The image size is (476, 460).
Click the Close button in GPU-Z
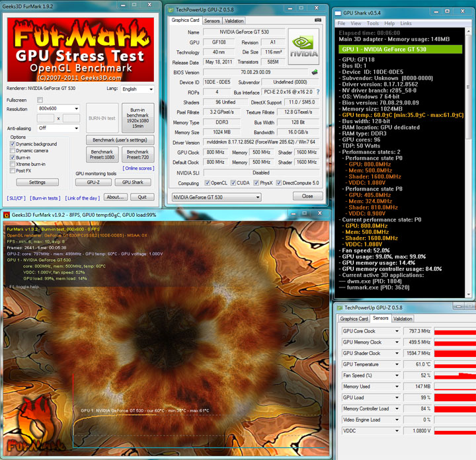click(307, 196)
